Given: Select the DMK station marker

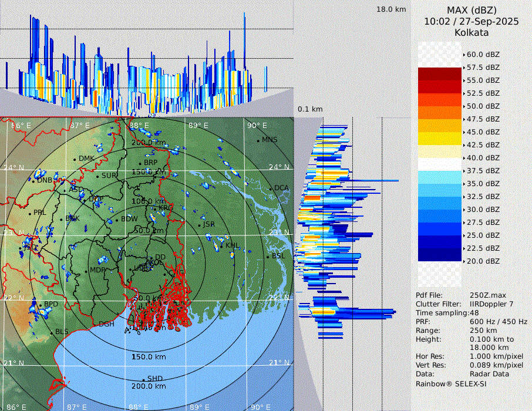Looking at the screenshot, I should pyautogui.click(x=75, y=159).
